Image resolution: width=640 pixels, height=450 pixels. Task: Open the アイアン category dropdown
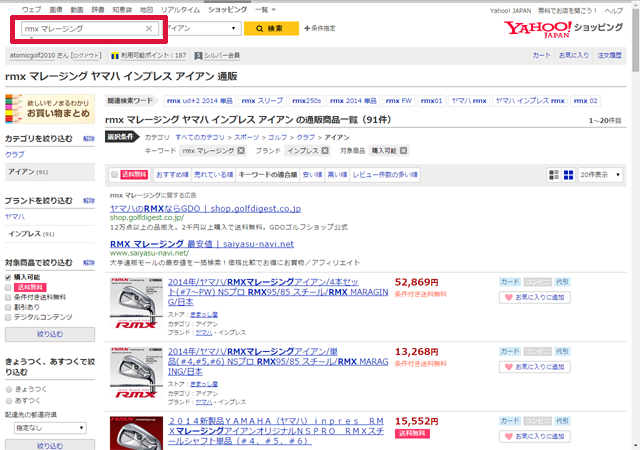click(x=202, y=28)
